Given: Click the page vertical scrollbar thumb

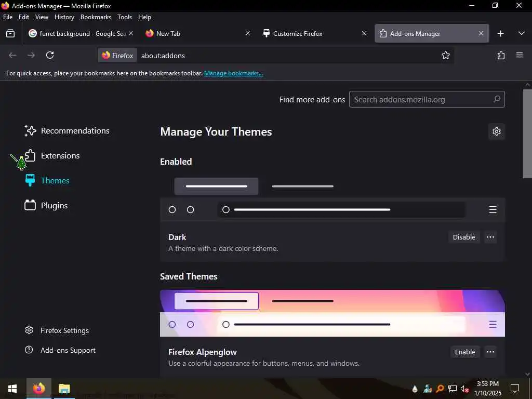Looking at the screenshot, I should (x=527, y=134).
